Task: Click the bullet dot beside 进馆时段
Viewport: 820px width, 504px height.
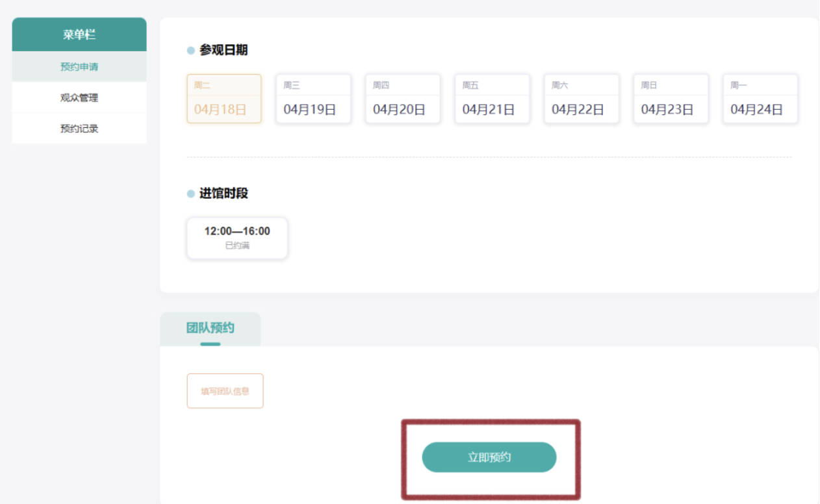Action: (x=191, y=194)
